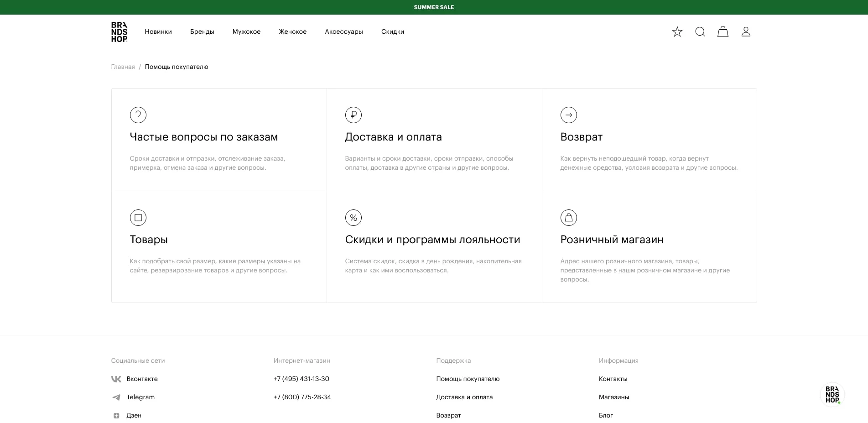Open Вконтакте via the VK icon
This screenshot has width=868, height=423.
[x=116, y=379]
